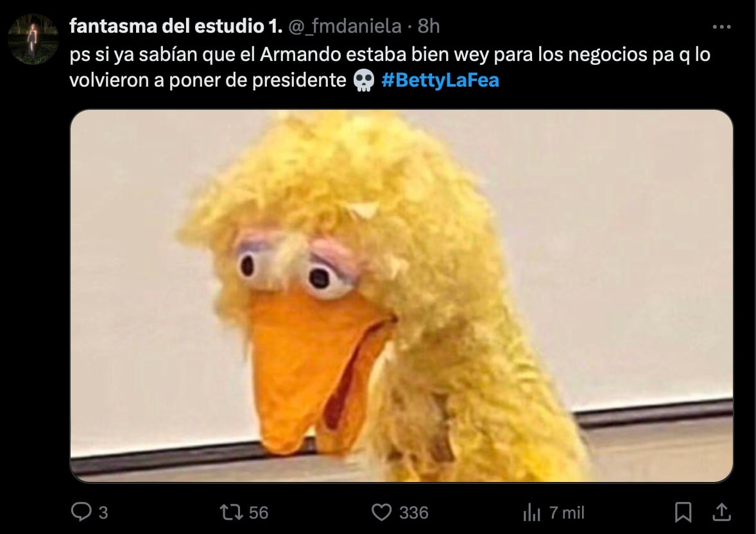This screenshot has height=534, width=756.
Task: Click the 7 mil views count
Action: 567,512
